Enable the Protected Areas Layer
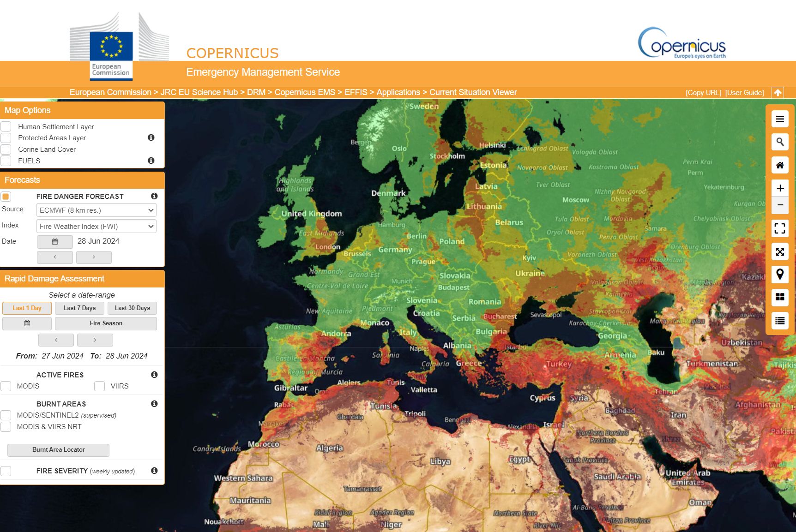The image size is (796, 532). (x=6, y=138)
